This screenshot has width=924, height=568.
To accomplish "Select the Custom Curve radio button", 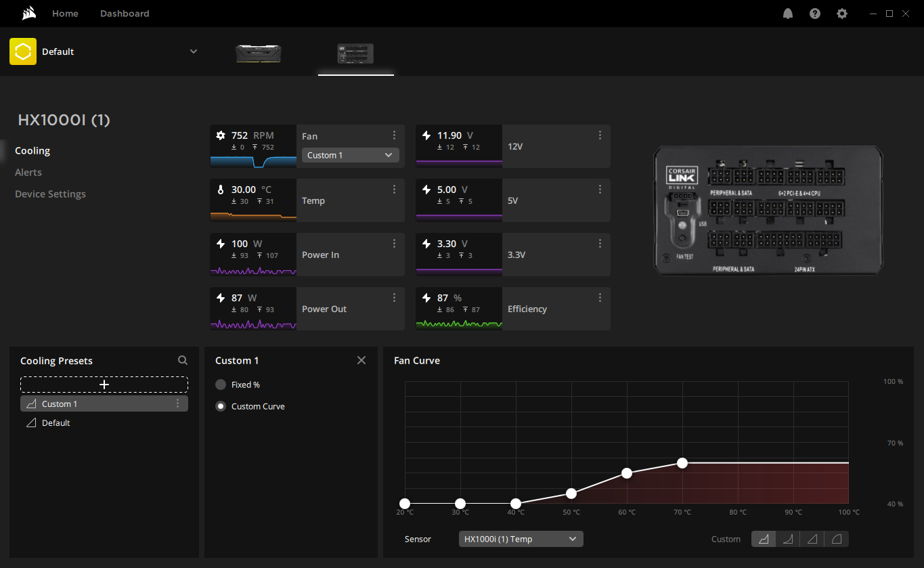I will pos(221,406).
